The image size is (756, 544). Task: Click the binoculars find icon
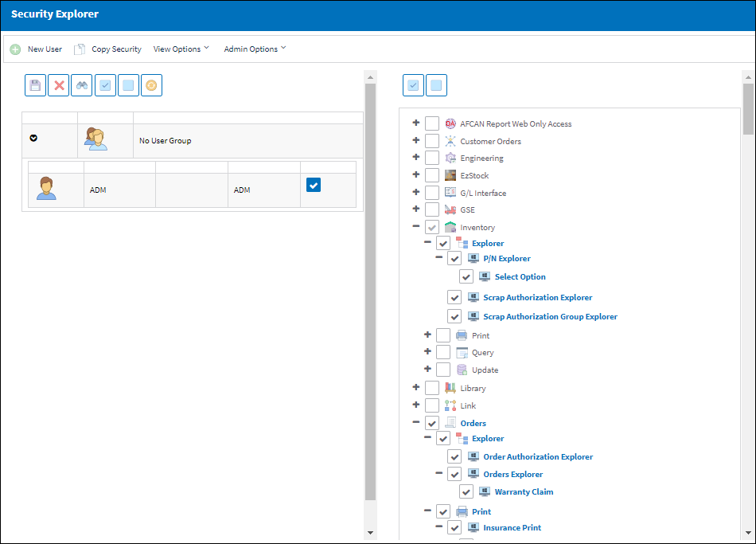click(x=82, y=85)
